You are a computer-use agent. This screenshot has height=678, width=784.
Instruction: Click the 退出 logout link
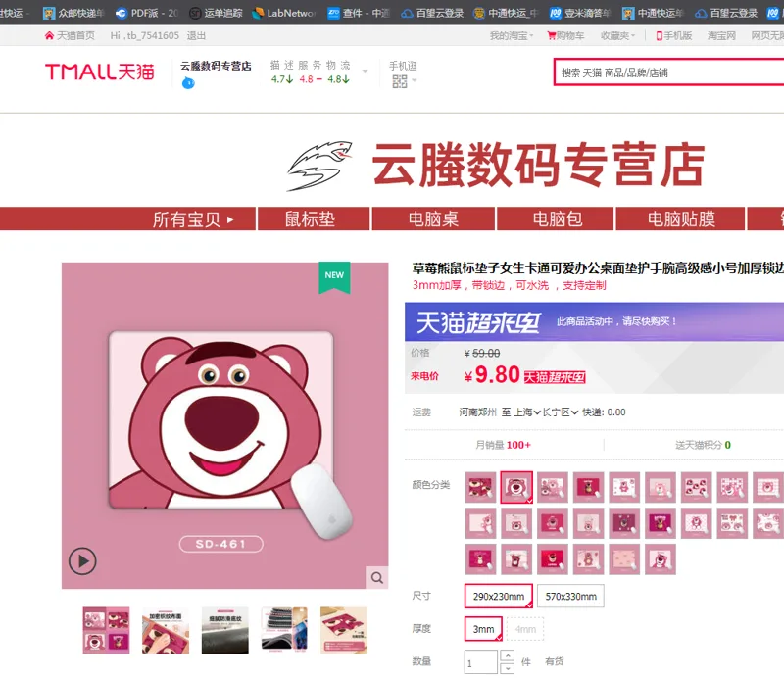pos(196,35)
